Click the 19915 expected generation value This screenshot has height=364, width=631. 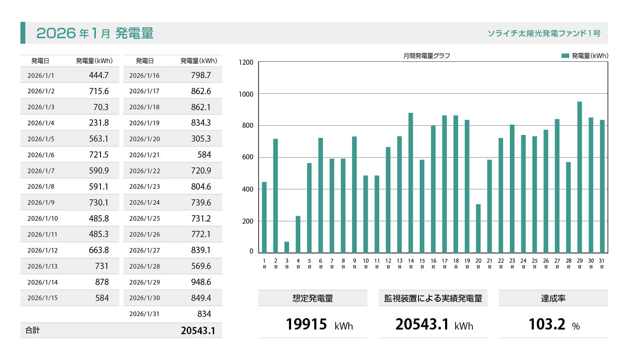[x=306, y=324]
